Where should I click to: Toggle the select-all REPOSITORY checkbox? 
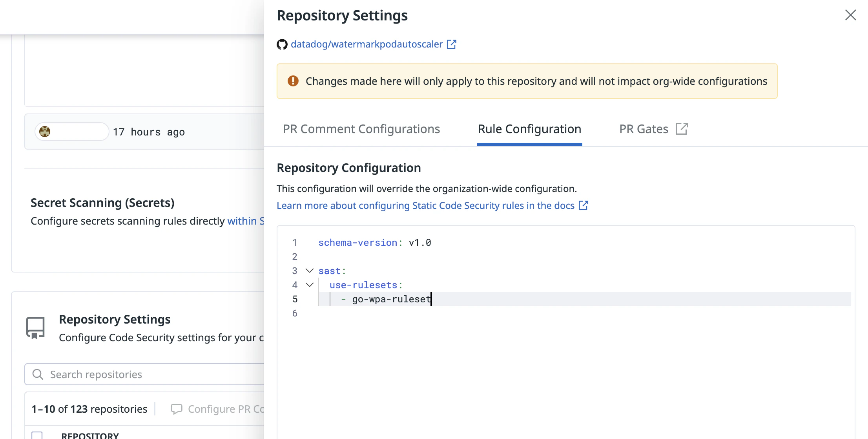pos(37,435)
